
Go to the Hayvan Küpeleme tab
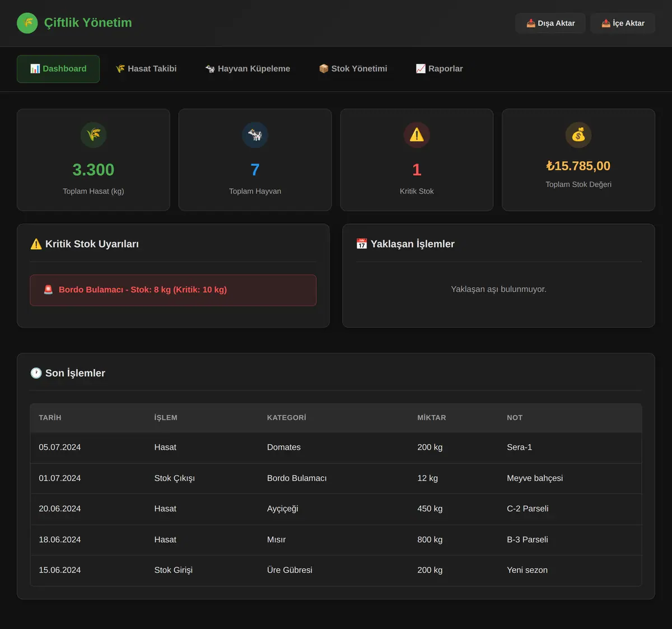(x=248, y=69)
